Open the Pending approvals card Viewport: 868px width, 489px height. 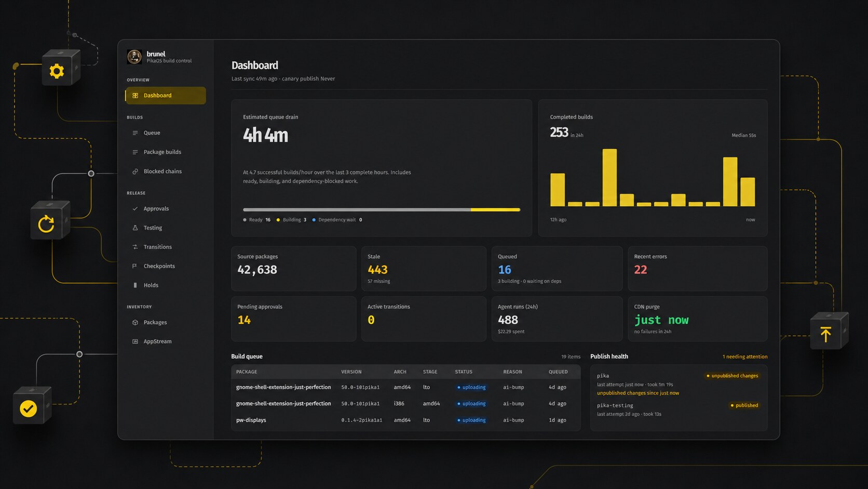click(294, 319)
